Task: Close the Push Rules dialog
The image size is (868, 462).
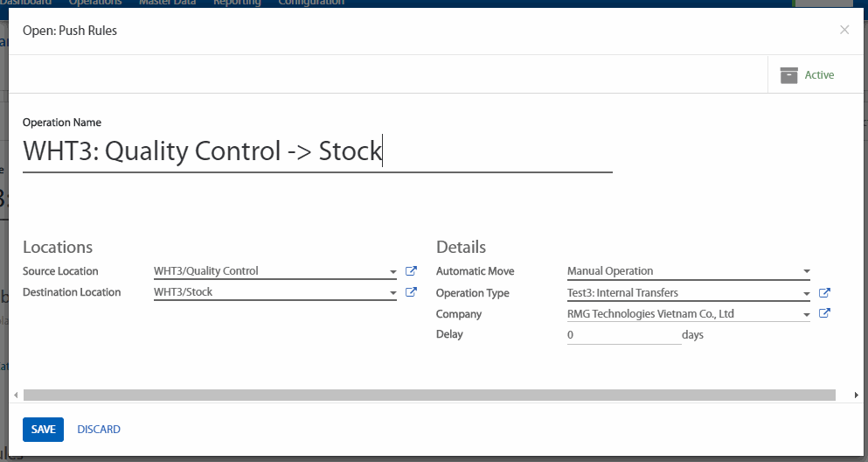Action: [844, 30]
